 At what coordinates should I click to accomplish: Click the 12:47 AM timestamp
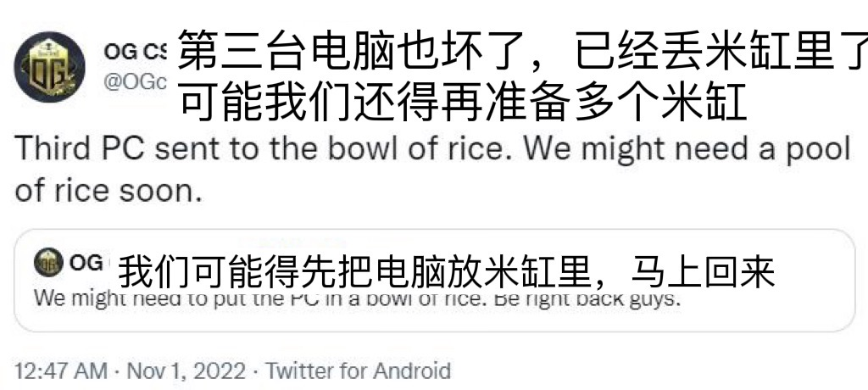[x=61, y=370]
